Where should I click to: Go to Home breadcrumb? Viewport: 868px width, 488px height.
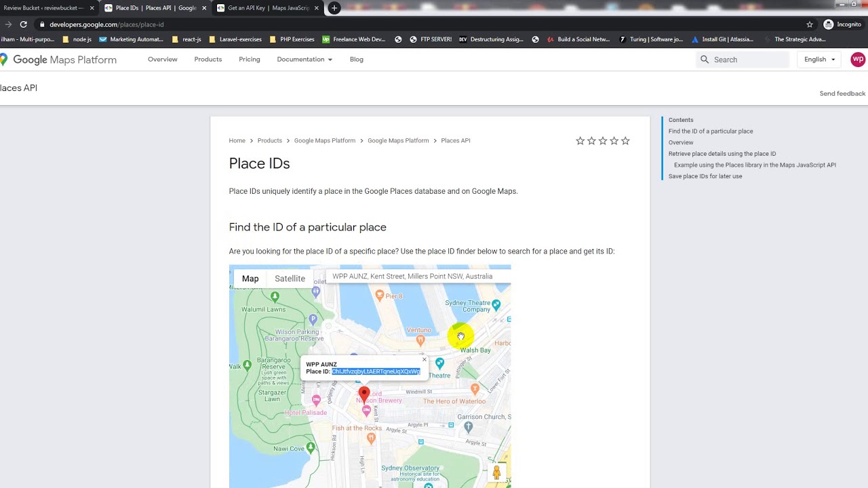(237, 141)
